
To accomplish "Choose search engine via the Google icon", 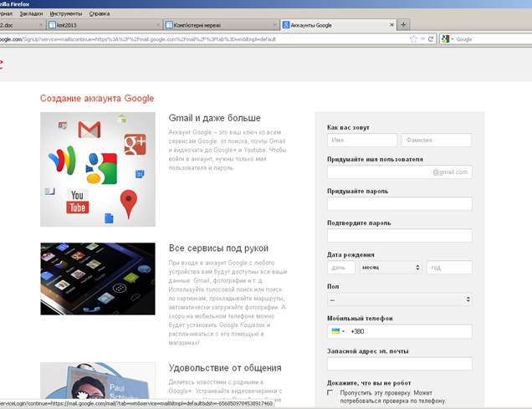I will pos(446,39).
